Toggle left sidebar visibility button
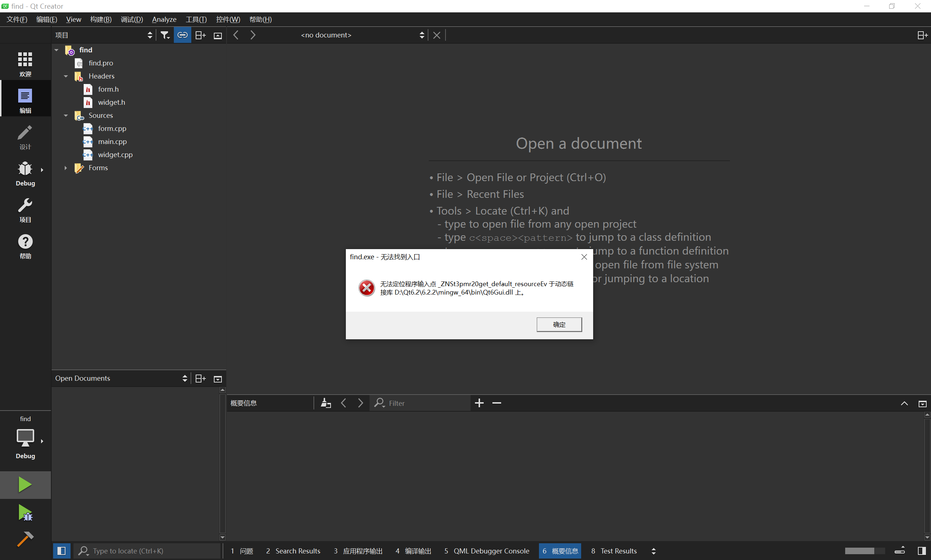The height and width of the screenshot is (560, 931). coord(61,551)
